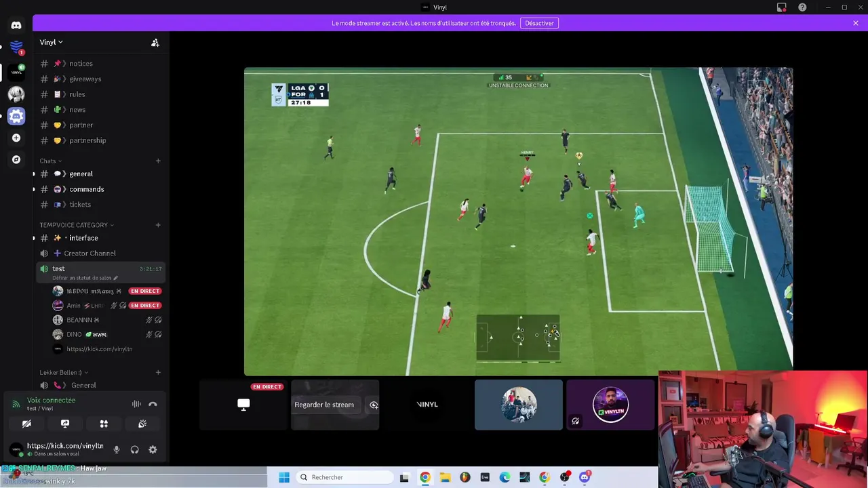Open Microsoft Edge from the taskbar
Image resolution: width=868 pixels, height=488 pixels.
click(505, 477)
